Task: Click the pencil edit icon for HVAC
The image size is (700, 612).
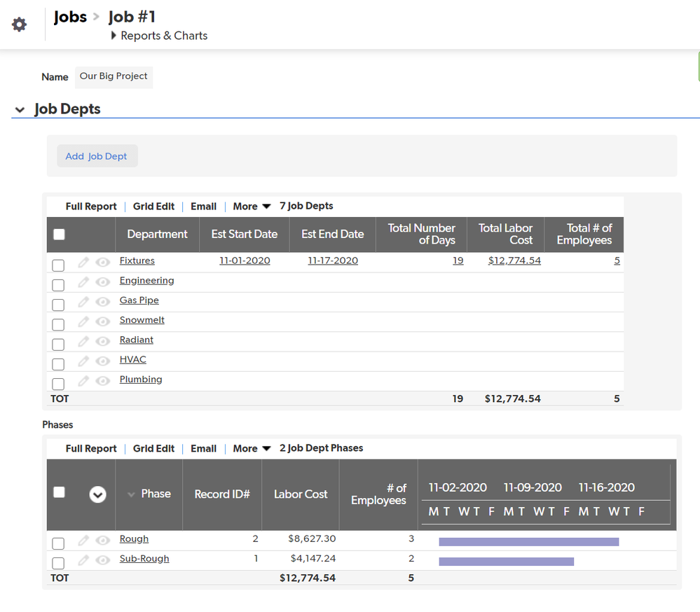Action: pos(83,361)
